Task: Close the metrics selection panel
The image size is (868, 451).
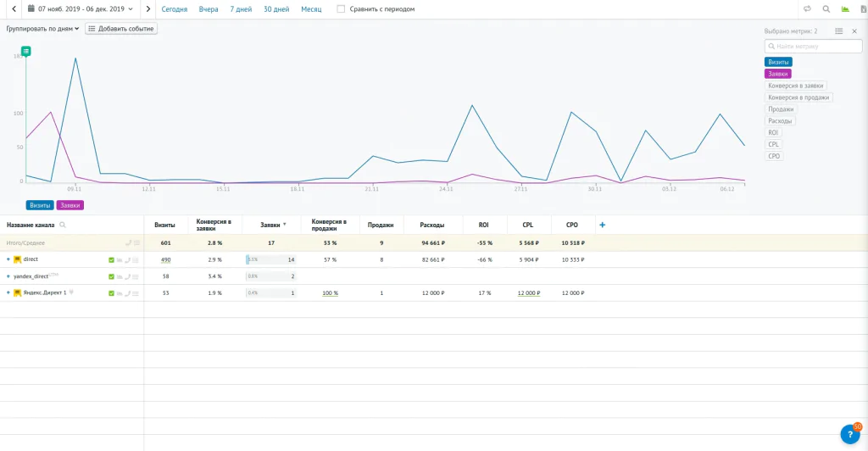Action: pos(854,31)
